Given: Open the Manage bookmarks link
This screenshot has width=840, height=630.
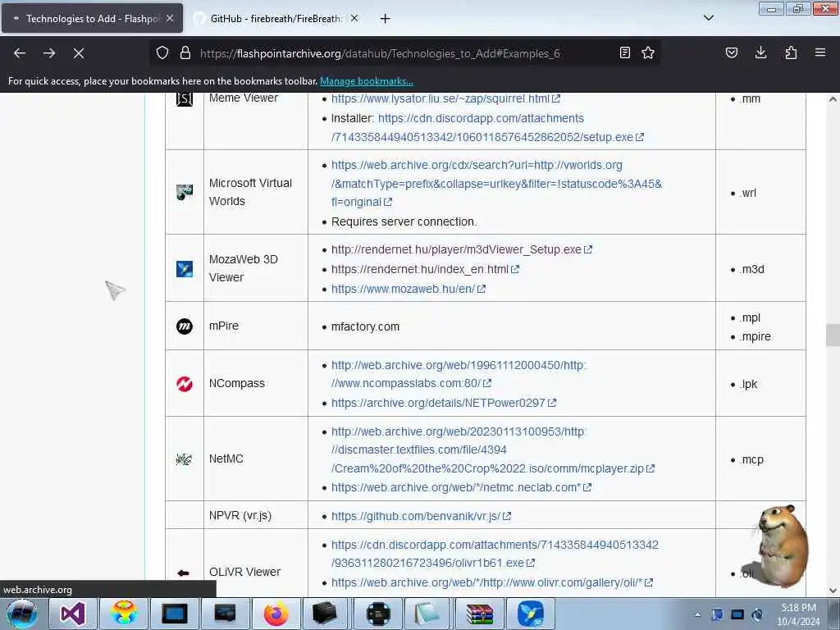Looking at the screenshot, I should [x=367, y=81].
